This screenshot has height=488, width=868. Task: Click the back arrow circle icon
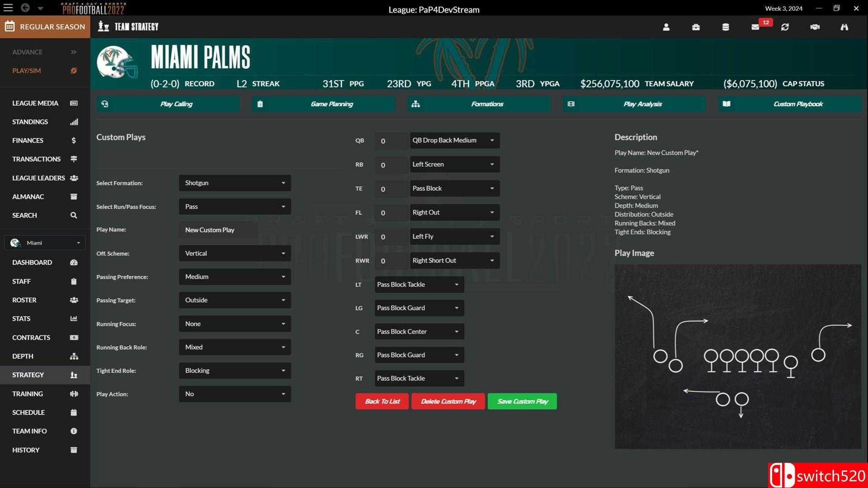pos(25,8)
